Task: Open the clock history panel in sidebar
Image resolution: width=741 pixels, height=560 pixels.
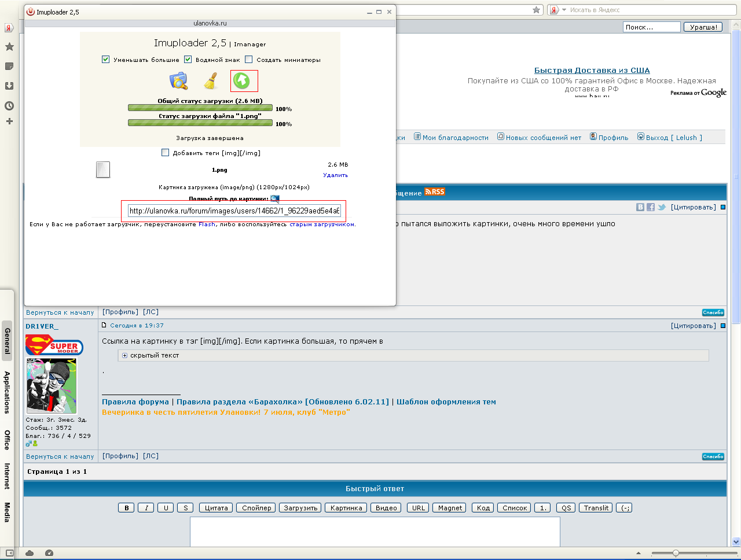Action: point(9,106)
